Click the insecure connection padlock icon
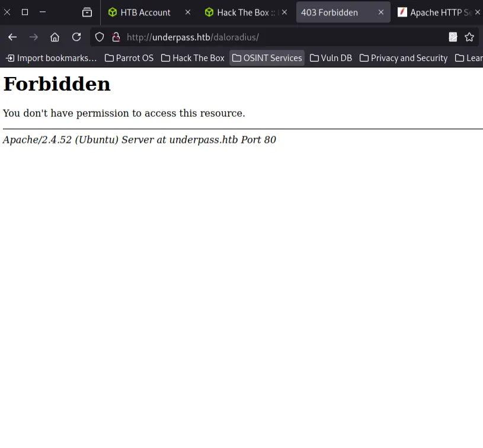 coord(116,37)
